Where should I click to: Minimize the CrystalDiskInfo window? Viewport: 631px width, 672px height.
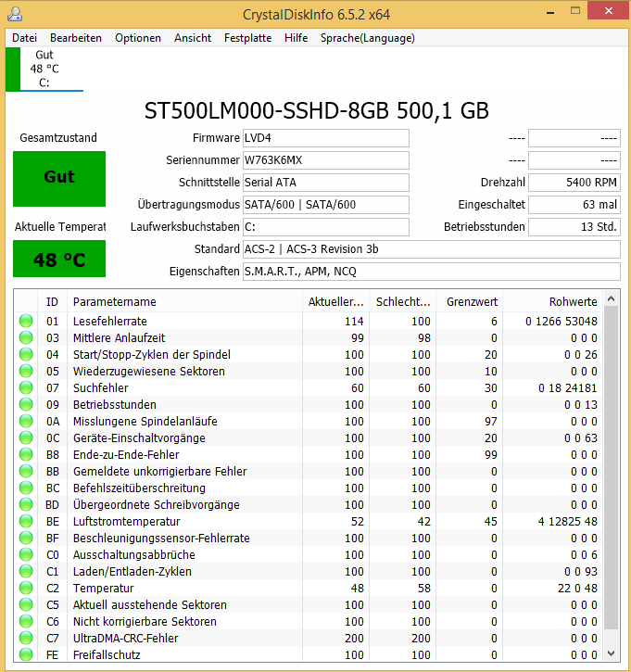click(550, 12)
